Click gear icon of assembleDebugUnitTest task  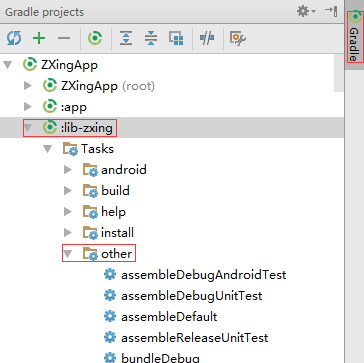(x=110, y=295)
